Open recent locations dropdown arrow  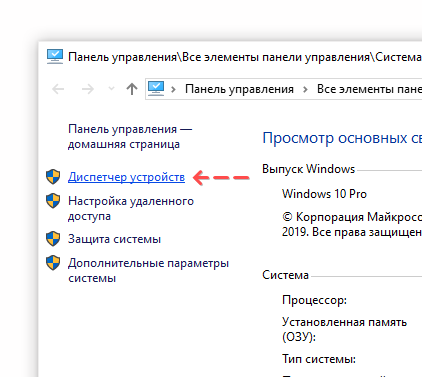coord(111,89)
